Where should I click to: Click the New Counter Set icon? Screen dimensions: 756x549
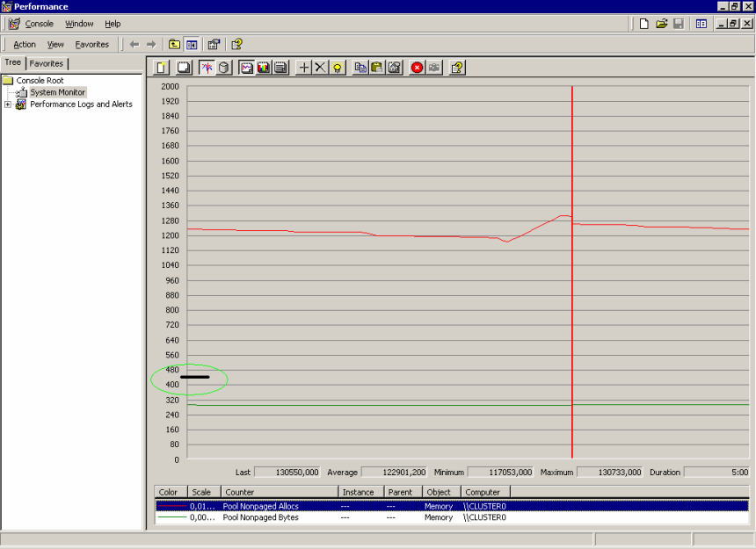point(161,68)
